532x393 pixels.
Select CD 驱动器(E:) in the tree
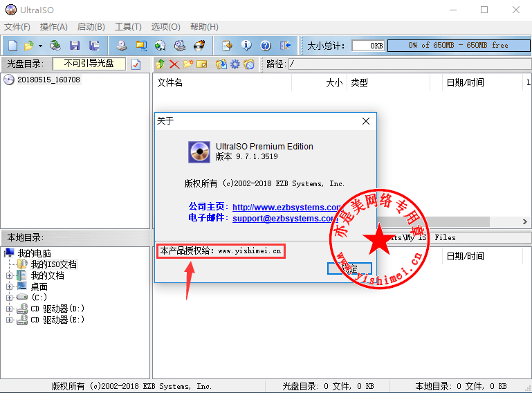click(x=57, y=320)
